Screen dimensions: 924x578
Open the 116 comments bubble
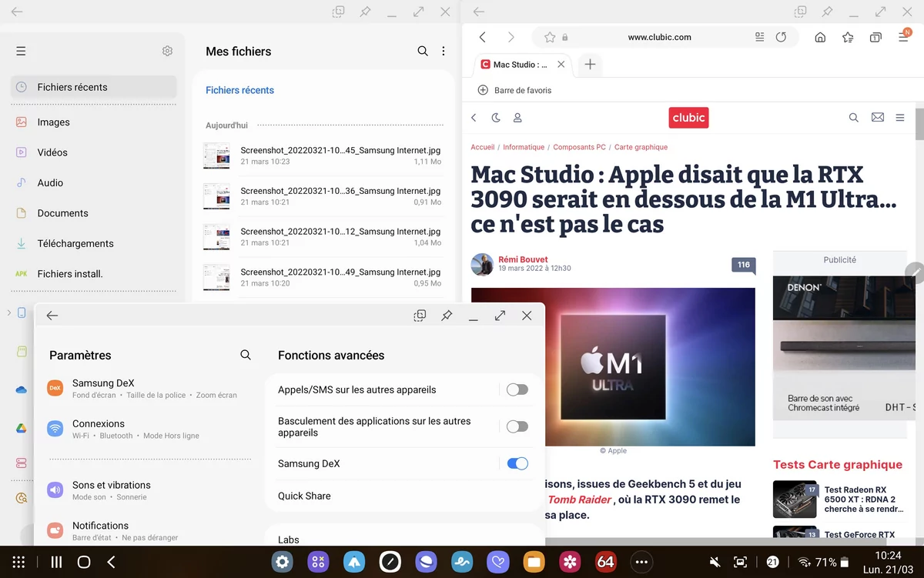click(x=743, y=266)
